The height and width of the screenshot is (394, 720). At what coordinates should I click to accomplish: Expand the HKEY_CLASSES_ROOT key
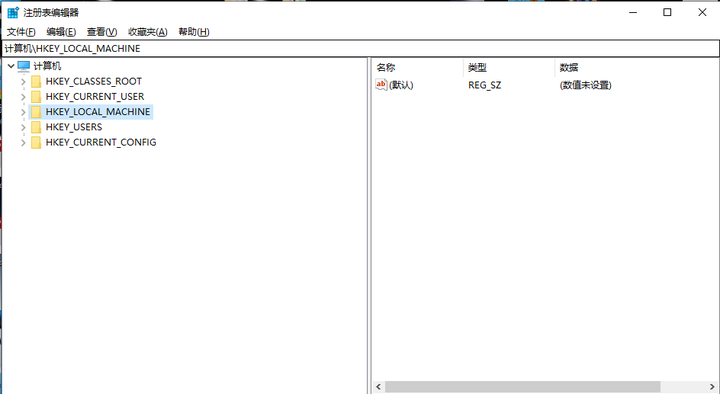pos(23,82)
